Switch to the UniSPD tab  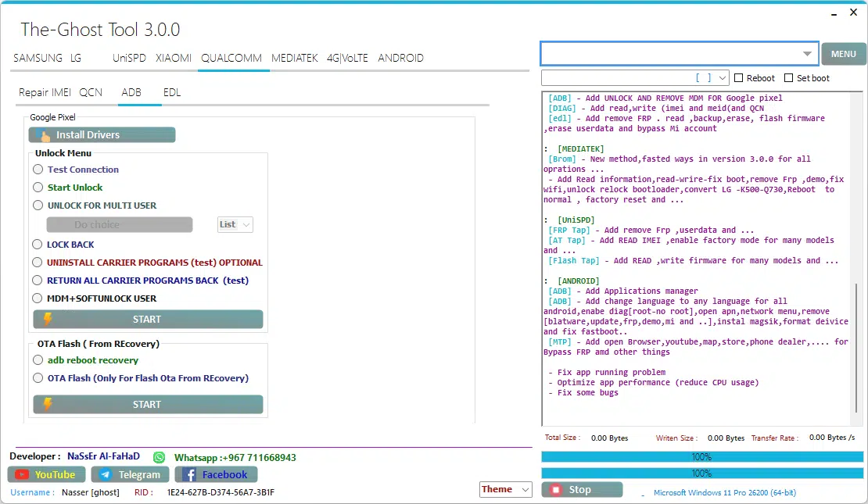tap(129, 58)
